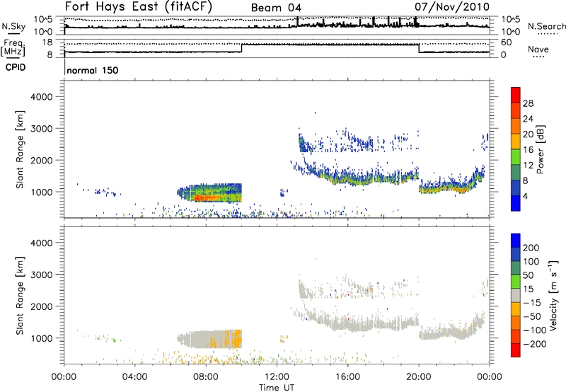Click the 'Fort Hays East (fitACF)' title
The height and width of the screenshot is (392, 566).
point(138,6)
